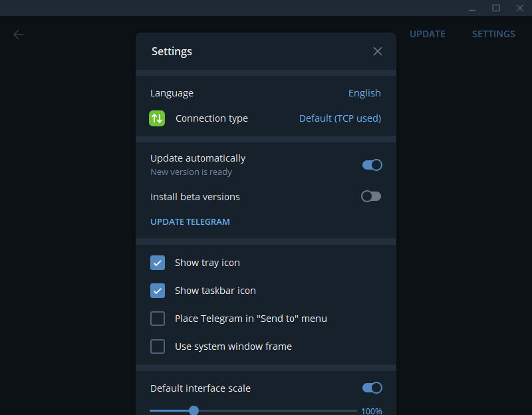532x415 pixels.
Task: Open the English language selector
Action: (x=364, y=93)
